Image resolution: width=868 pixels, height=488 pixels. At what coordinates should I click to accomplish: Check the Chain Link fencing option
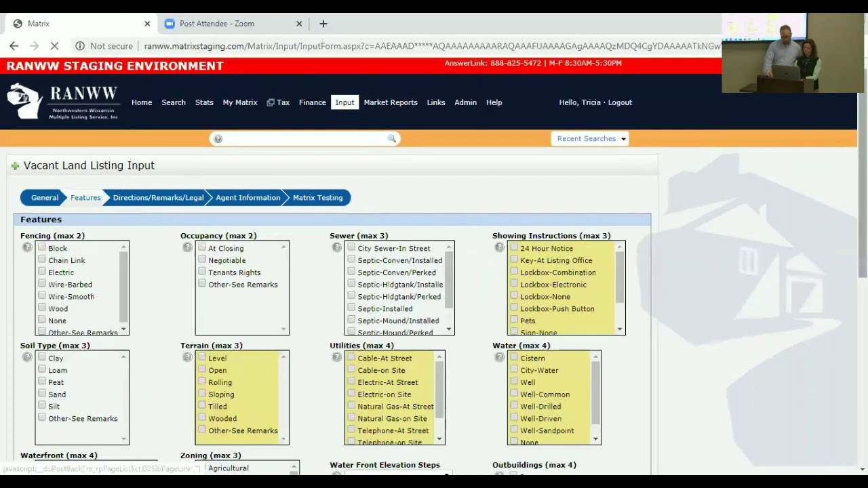(42, 260)
